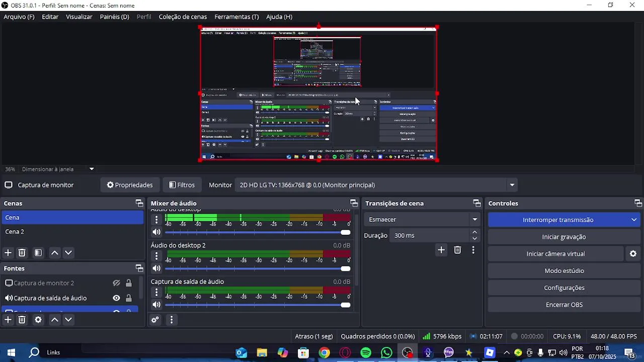644x362 pixels.
Task: Open the Coleção de cenas menu
Action: pyautogui.click(x=183, y=17)
